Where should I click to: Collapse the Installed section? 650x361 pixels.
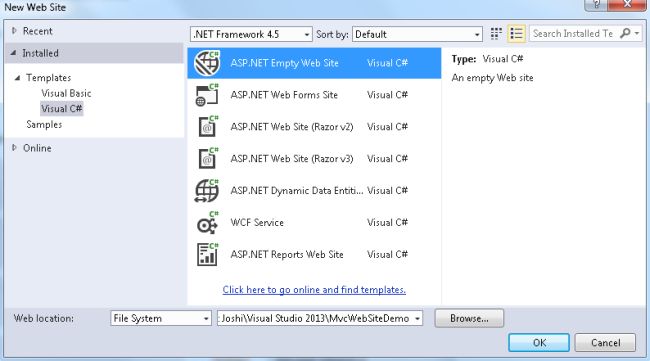click(x=14, y=53)
